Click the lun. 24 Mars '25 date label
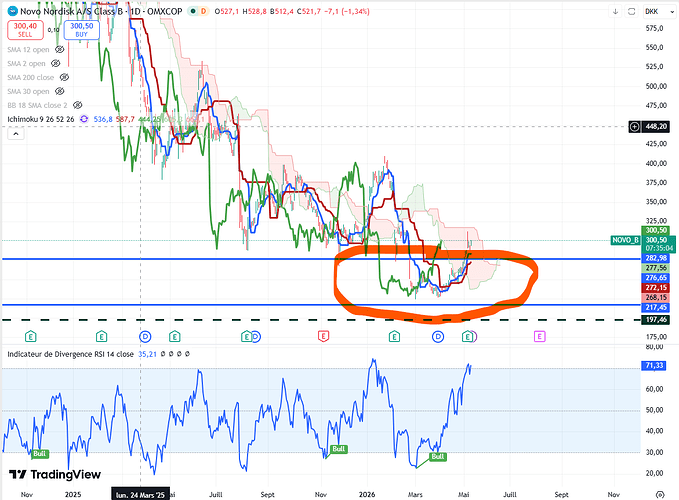 pos(140,495)
